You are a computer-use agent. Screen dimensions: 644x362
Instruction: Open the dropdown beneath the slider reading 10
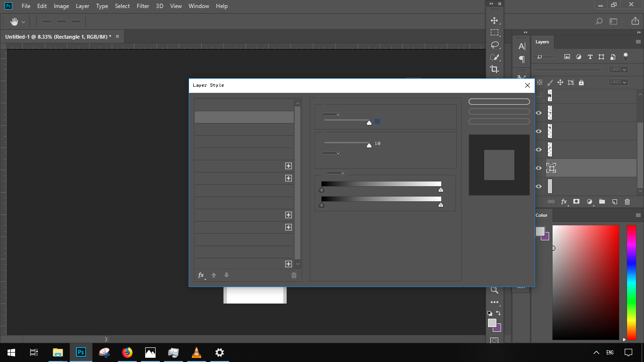pyautogui.click(x=331, y=153)
